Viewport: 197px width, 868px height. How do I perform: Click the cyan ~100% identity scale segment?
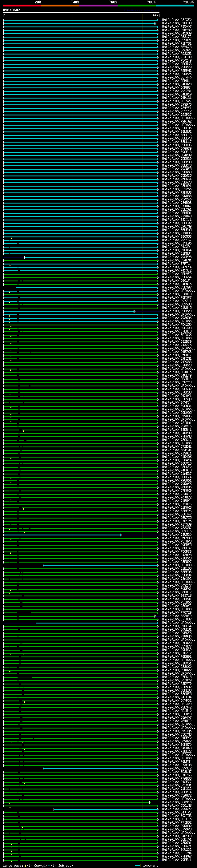(175, 6)
